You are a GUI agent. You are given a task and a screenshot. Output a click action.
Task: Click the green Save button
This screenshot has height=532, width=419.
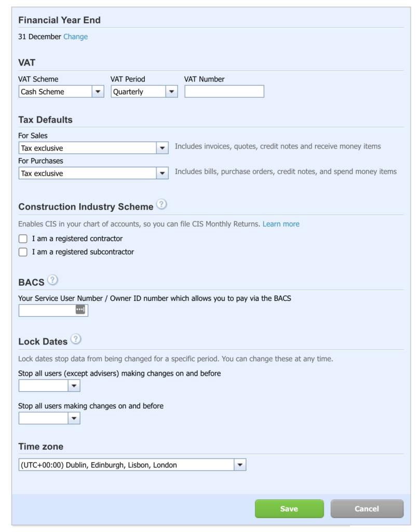[x=290, y=509]
